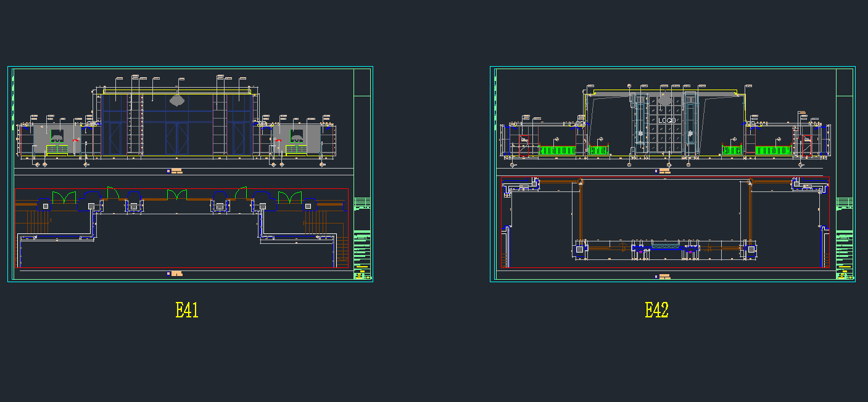The height and width of the screenshot is (402, 868).
Task: Select the leftmost green door swing in E41 plan
Action: 64,197
